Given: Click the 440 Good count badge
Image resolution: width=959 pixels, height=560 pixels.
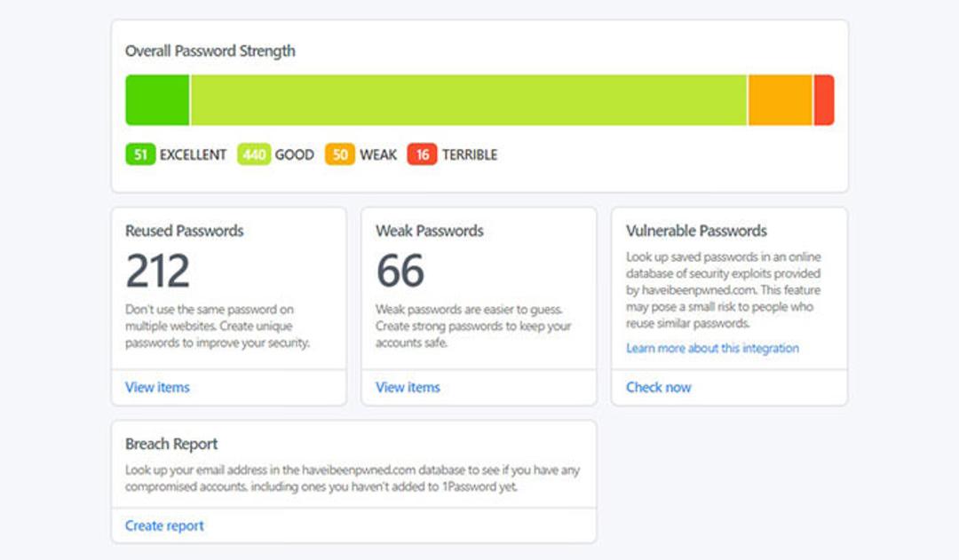Looking at the screenshot, I should click(x=254, y=154).
